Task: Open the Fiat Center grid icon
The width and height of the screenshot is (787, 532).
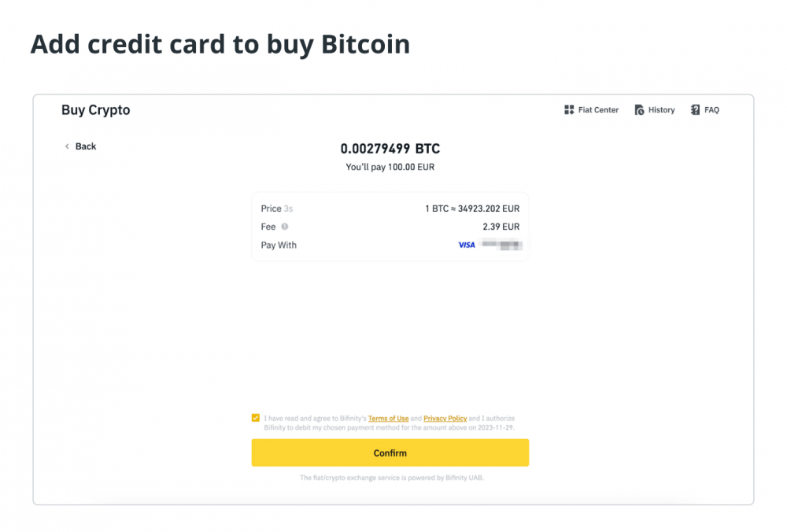Action: 569,110
